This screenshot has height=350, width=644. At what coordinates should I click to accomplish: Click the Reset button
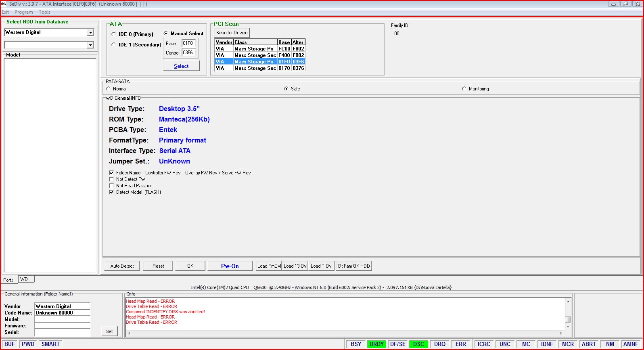(x=158, y=266)
